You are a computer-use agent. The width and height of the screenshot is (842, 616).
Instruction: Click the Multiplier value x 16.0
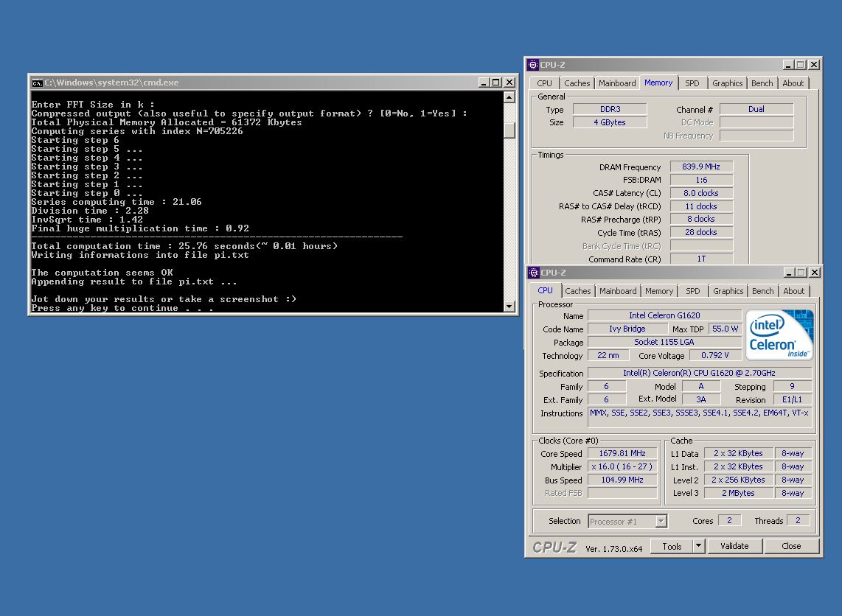point(622,467)
